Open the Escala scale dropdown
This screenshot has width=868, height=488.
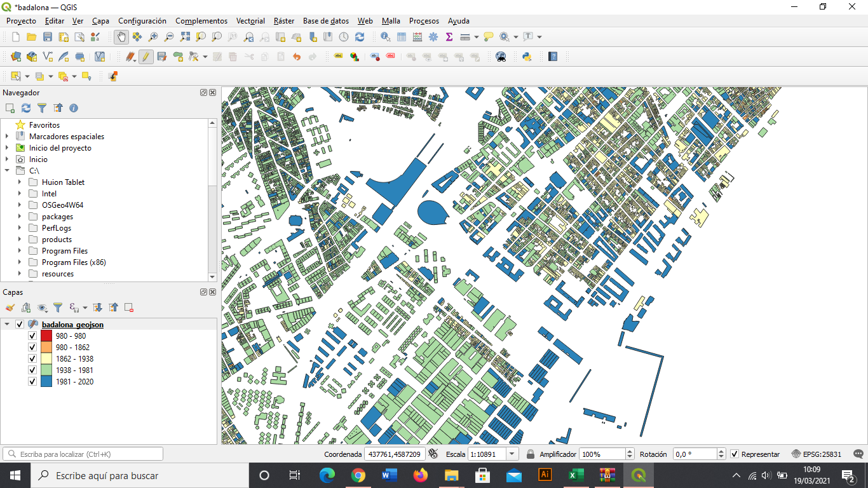(x=513, y=454)
